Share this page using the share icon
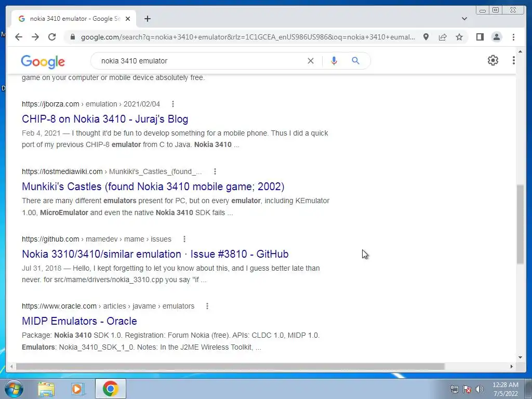Screen dimensions: 532x399 [x=443, y=37]
